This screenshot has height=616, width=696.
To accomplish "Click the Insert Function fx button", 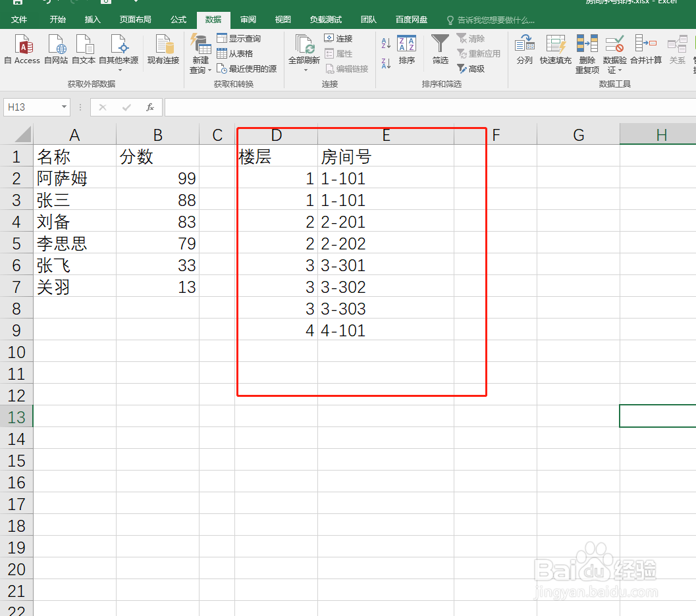I will [150, 107].
